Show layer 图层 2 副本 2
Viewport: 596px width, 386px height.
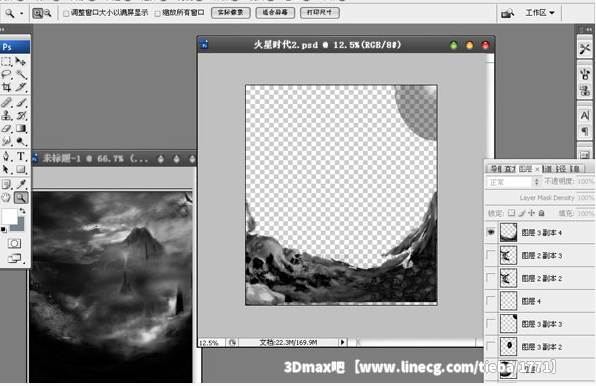(x=491, y=278)
